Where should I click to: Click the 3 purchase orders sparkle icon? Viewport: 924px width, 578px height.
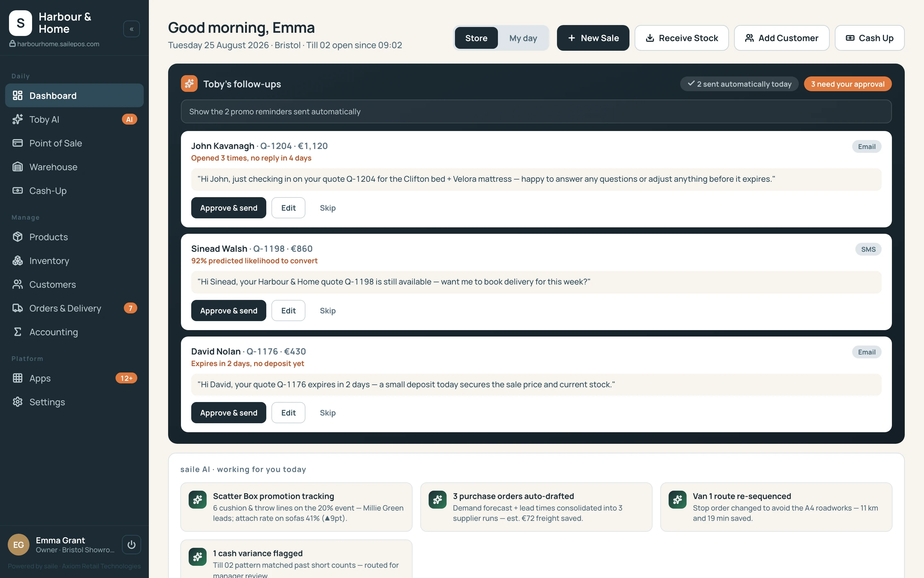pyautogui.click(x=437, y=500)
